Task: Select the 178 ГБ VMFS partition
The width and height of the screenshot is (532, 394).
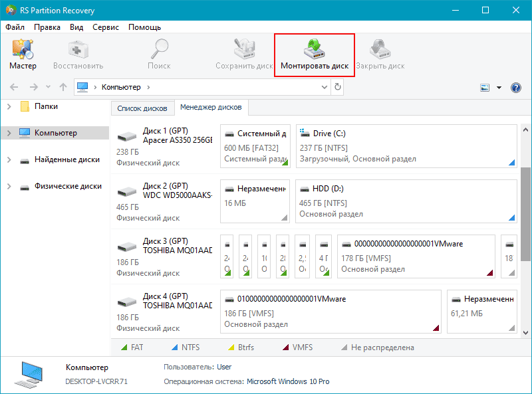Action: point(416,256)
